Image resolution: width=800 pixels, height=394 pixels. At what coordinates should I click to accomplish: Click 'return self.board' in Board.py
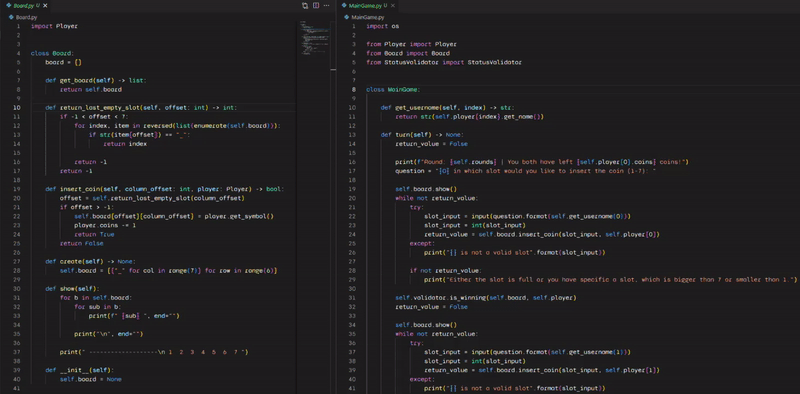tap(91, 89)
